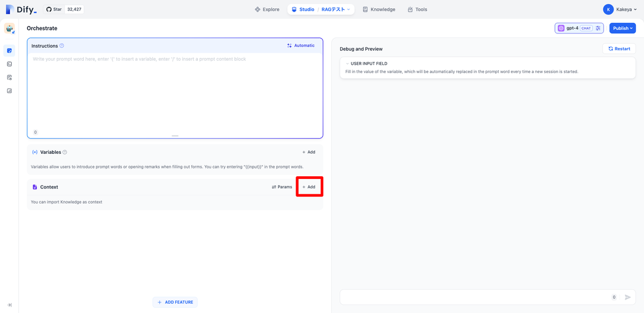Click the Variables help question-mark icon
644x313 pixels.
pyautogui.click(x=65, y=152)
